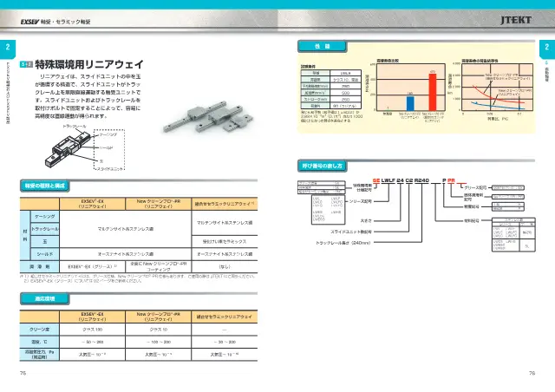Image resolution: width=555 pixels, height=392 pixels.
Task: Click the red curve in the line graph
Action: click(497, 96)
